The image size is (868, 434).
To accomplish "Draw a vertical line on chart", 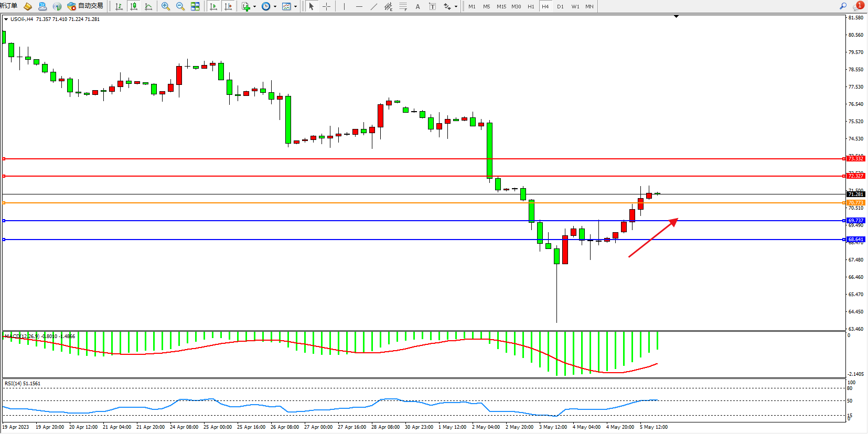I will (344, 6).
